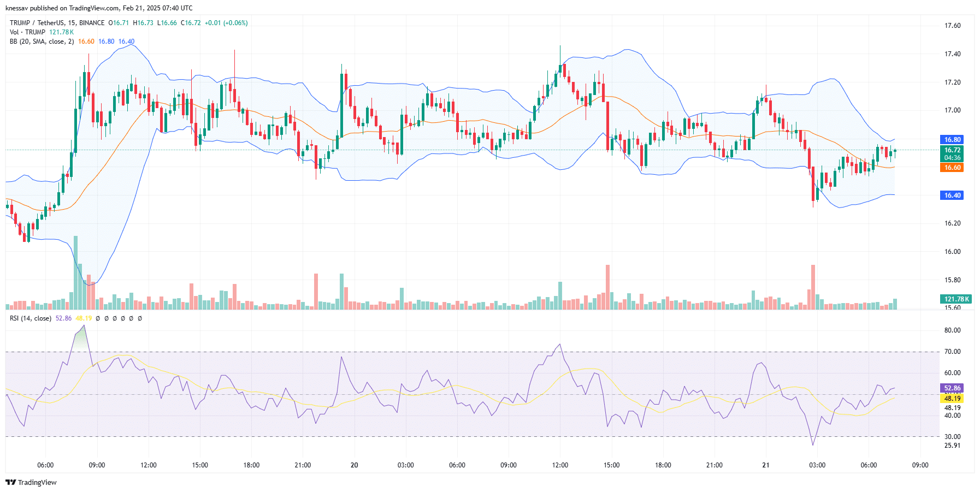Click the 80.00 RSI axis tick
Screen dimensions: 980x492
coord(952,330)
